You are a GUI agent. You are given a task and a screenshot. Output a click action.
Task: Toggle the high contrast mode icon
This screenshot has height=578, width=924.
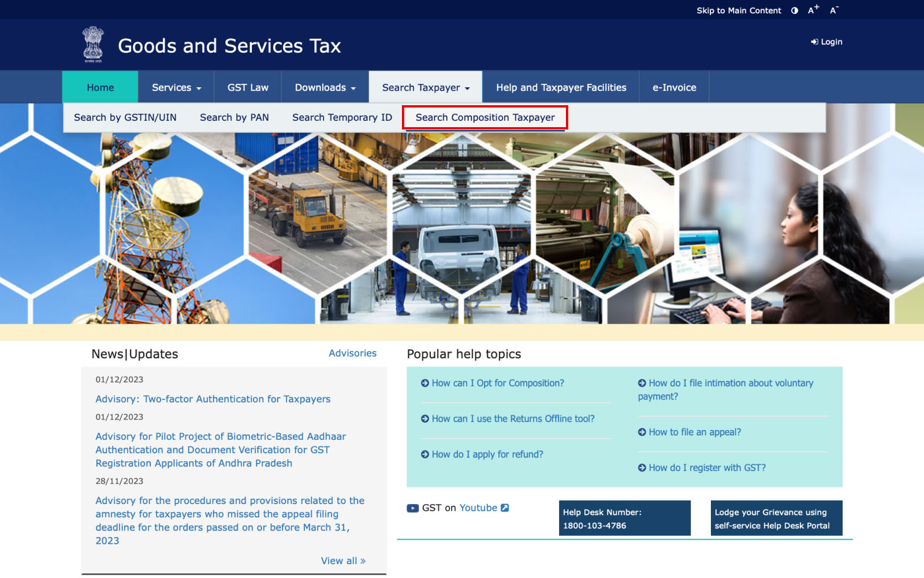click(x=795, y=10)
